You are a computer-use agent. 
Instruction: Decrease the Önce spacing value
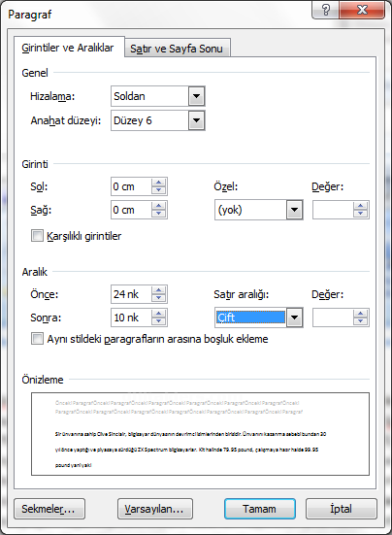(158, 298)
